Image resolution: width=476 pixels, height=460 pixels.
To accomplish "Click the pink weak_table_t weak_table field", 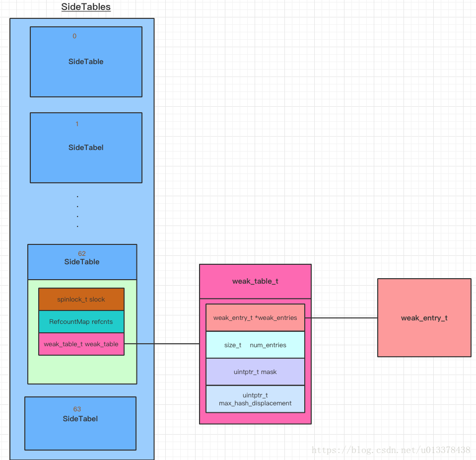I will (x=81, y=344).
